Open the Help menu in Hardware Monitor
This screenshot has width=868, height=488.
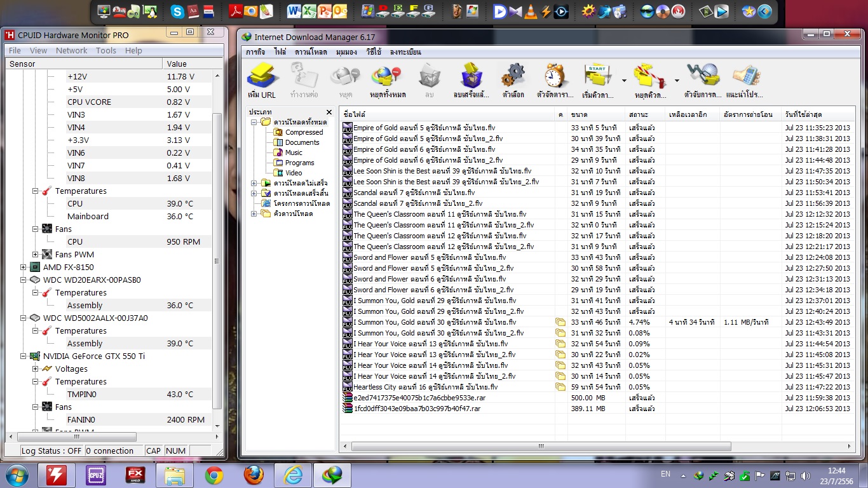133,50
